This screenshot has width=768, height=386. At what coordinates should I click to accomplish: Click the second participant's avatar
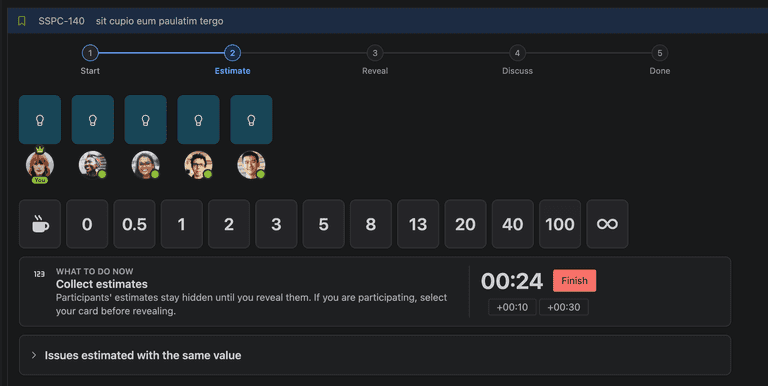93,165
